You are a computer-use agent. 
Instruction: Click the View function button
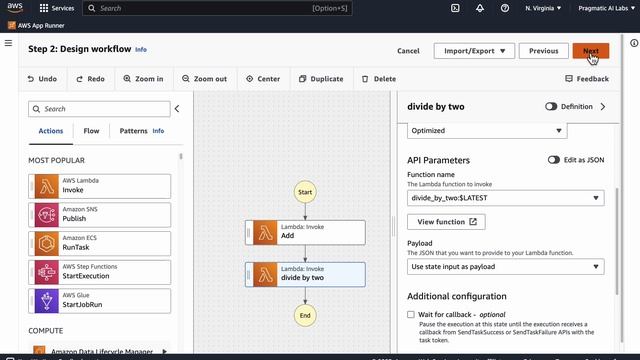pos(446,222)
